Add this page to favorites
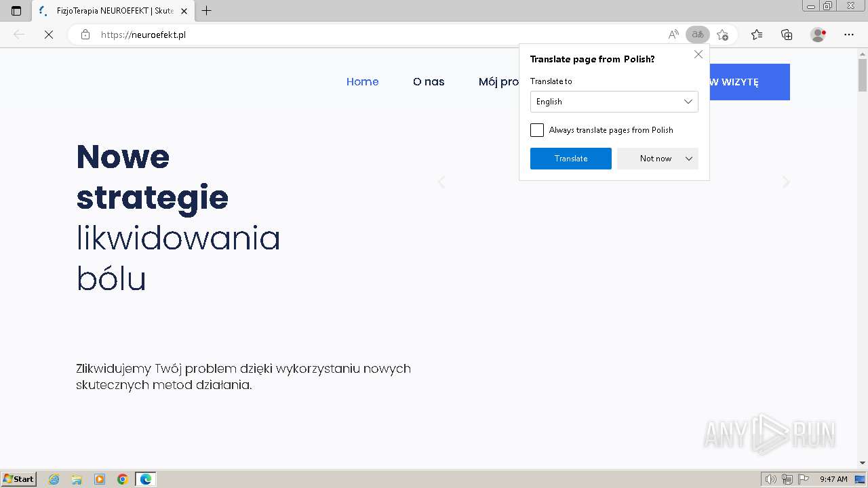This screenshot has height=488, width=868. pos(722,35)
